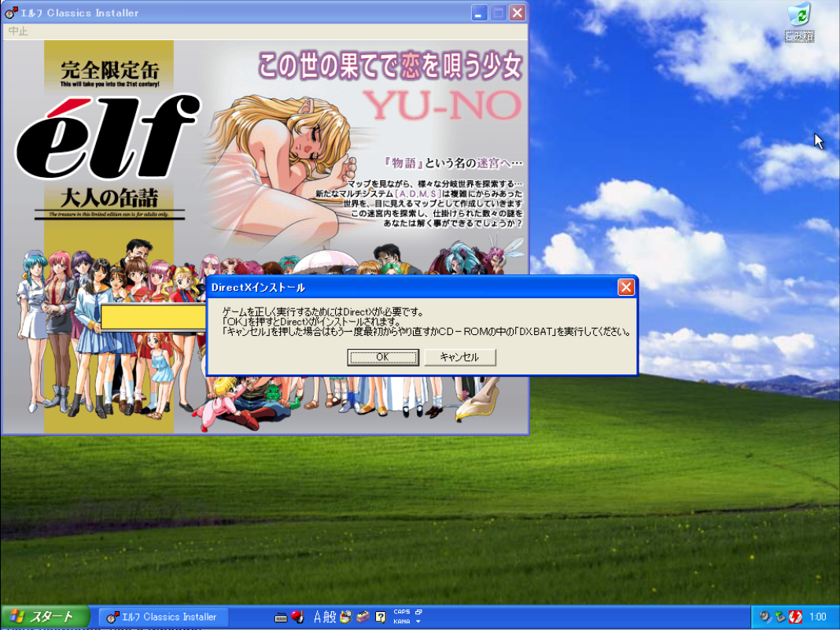Open the ごみ箱 recycle bin icon
Screen dimensions: 840x630
pos(799,21)
